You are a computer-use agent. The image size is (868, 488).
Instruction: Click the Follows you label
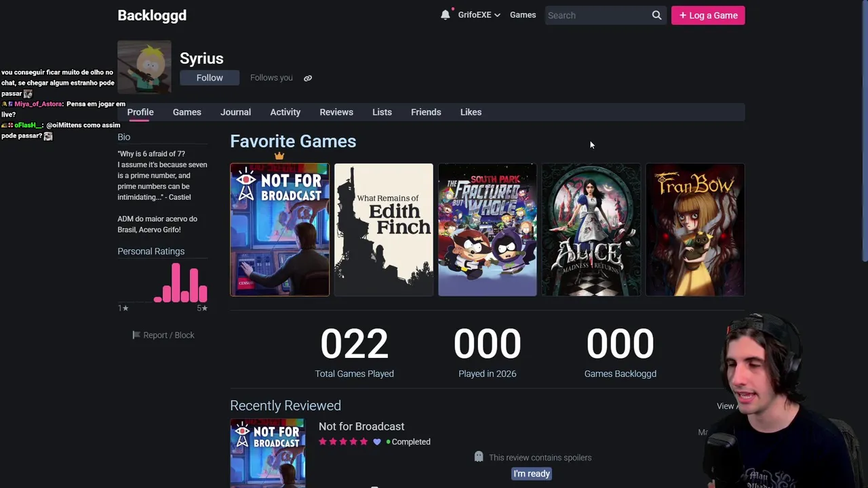(271, 78)
